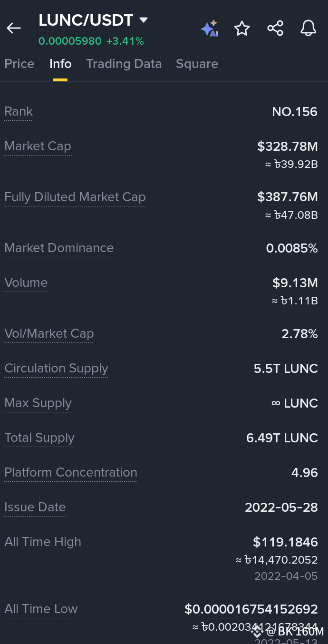Tap the Rank label for explanation
The height and width of the screenshot is (644, 328).
(19, 111)
